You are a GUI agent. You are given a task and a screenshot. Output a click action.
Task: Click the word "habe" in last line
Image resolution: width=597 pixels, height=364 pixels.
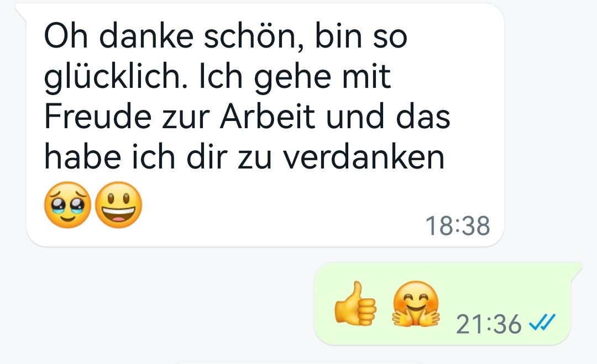pyautogui.click(x=82, y=157)
